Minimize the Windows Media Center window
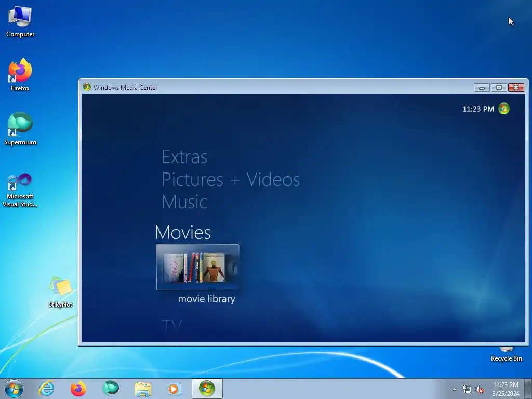 click(482, 87)
